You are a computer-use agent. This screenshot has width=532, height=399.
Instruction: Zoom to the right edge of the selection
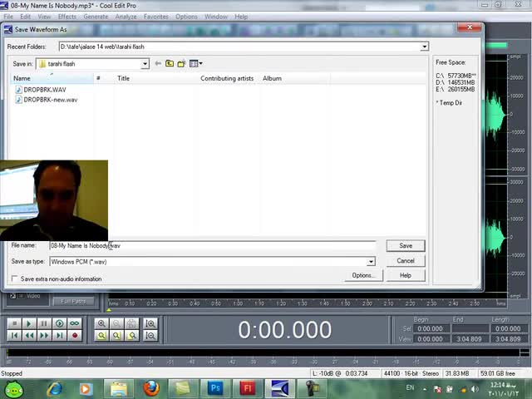click(131, 336)
